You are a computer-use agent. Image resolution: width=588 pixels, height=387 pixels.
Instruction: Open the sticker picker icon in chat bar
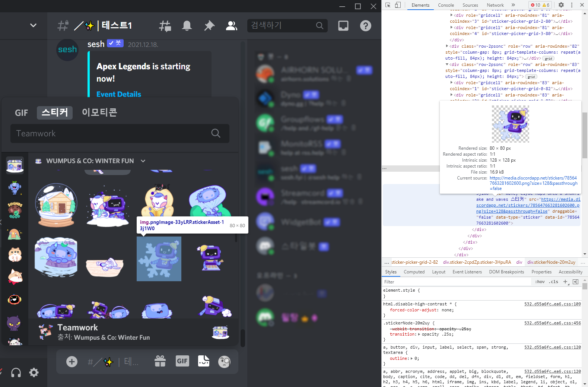(x=204, y=361)
